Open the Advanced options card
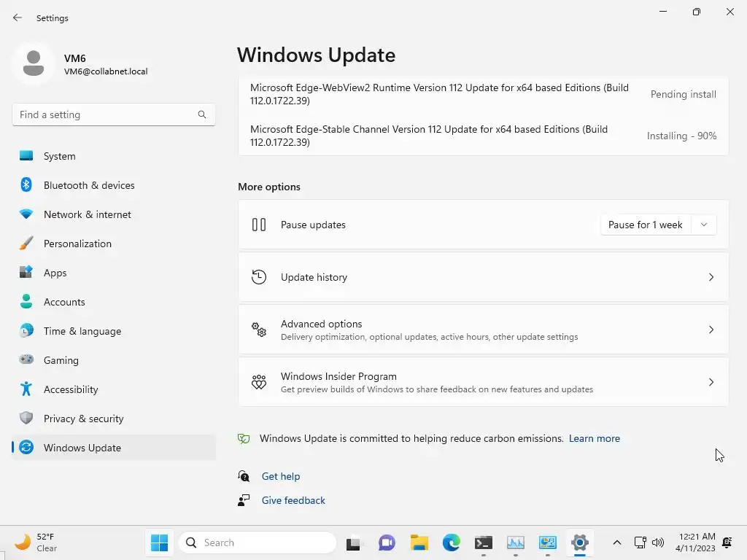This screenshot has height=560, width=747. pyautogui.click(x=483, y=329)
